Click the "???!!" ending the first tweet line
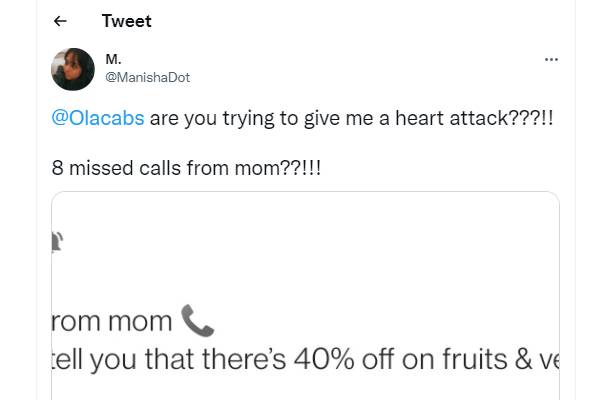Image resolution: width=600 pixels, height=400 pixels. tap(530, 118)
